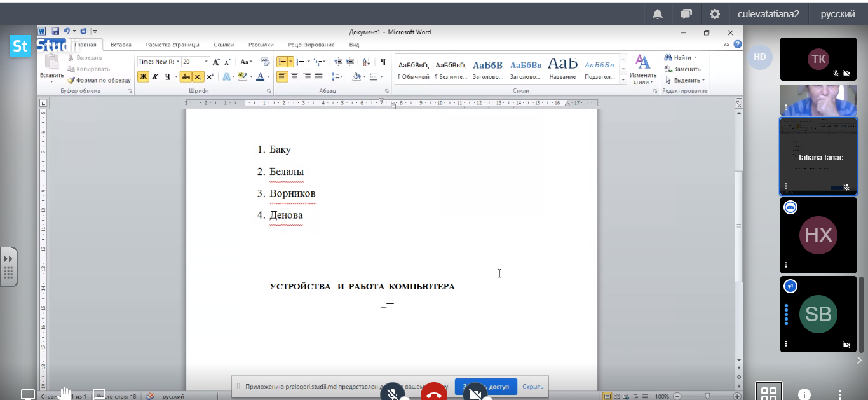Open the Рецензирование ribbon tab
The height and width of the screenshot is (400, 868).
click(311, 45)
